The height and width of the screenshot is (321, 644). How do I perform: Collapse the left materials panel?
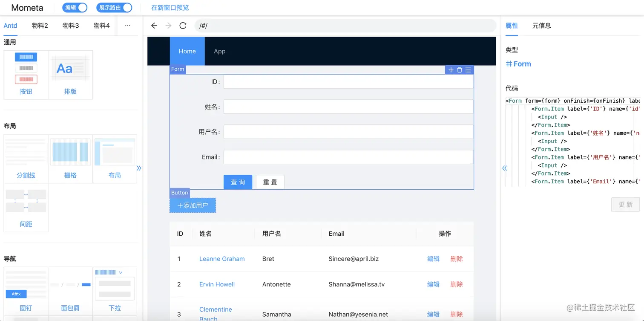(139, 168)
